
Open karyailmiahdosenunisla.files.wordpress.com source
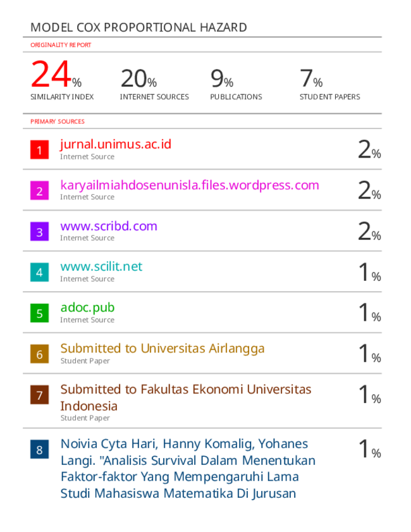coord(190,185)
